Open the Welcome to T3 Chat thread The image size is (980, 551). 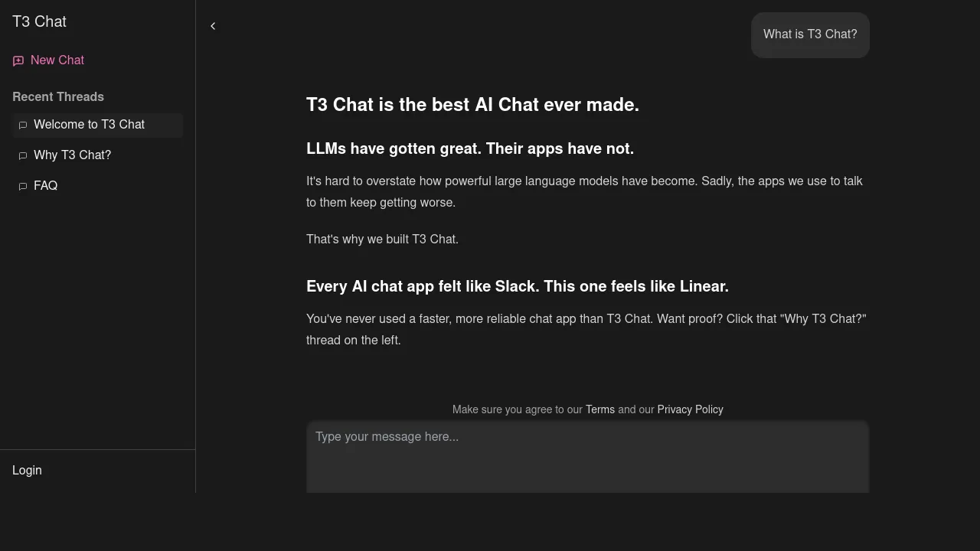click(x=98, y=125)
